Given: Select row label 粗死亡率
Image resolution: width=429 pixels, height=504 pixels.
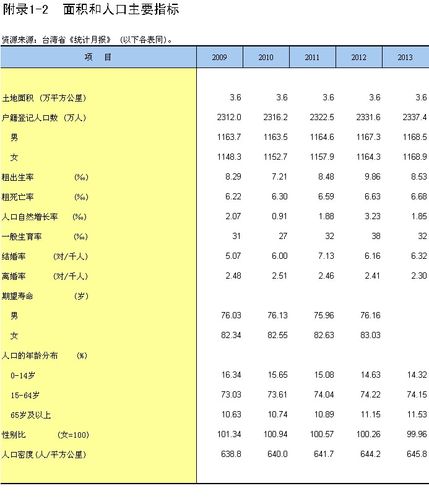Looking at the screenshot, I should click(x=18, y=197).
